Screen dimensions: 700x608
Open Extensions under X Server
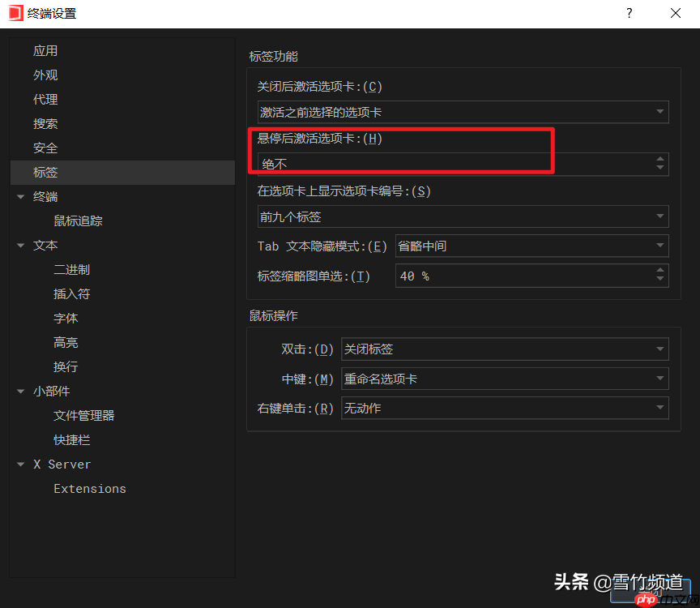coord(90,489)
